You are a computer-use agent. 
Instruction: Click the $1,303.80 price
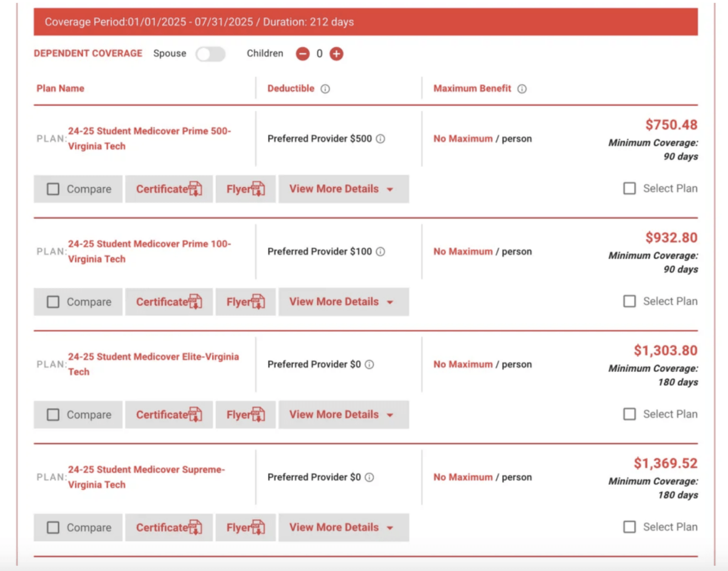tap(665, 351)
